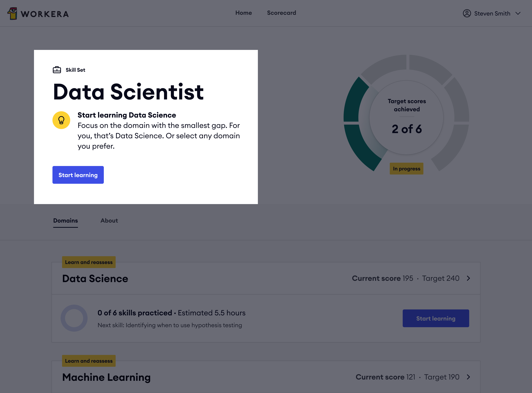
Task: Switch to the Domains tab
Action: point(65,221)
